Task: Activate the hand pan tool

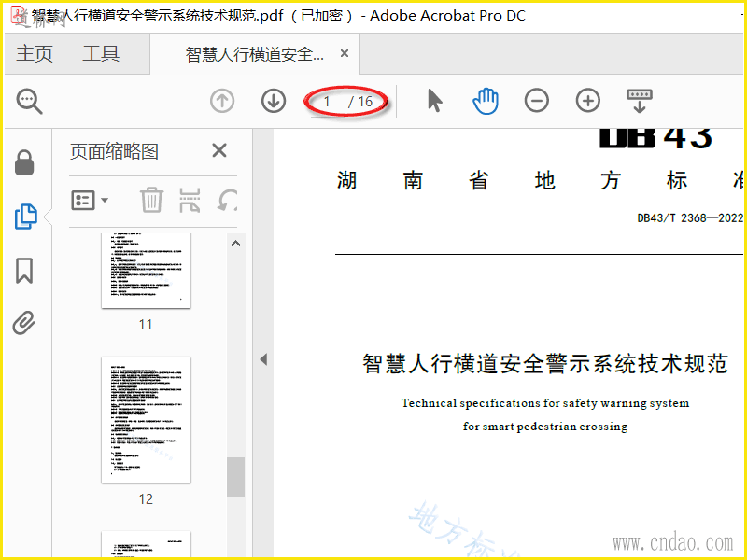Action: click(x=486, y=101)
